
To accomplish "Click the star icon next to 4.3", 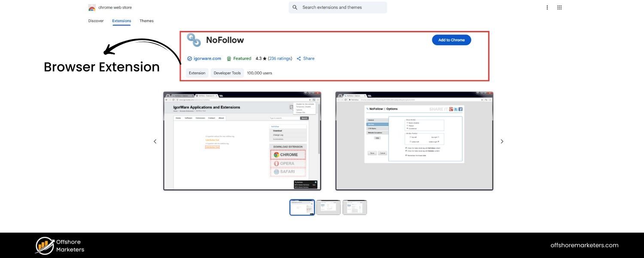I will click(x=264, y=58).
